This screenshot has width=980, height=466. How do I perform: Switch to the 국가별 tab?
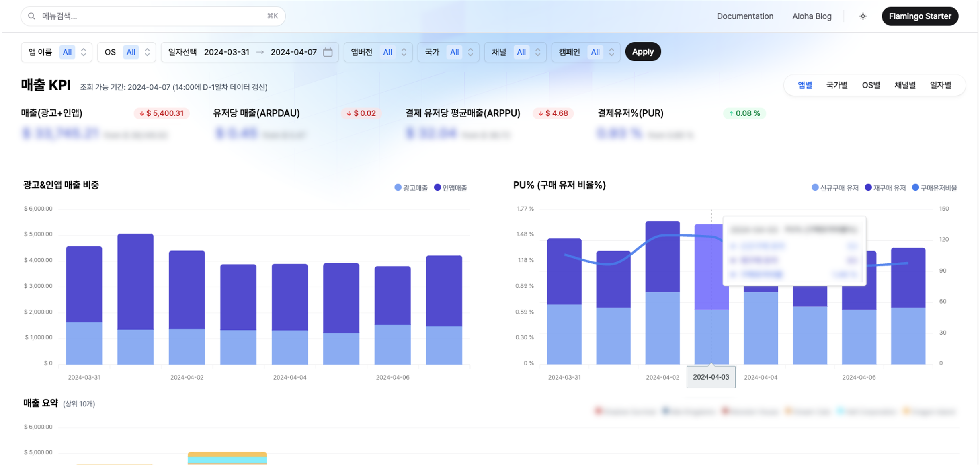pyautogui.click(x=837, y=85)
